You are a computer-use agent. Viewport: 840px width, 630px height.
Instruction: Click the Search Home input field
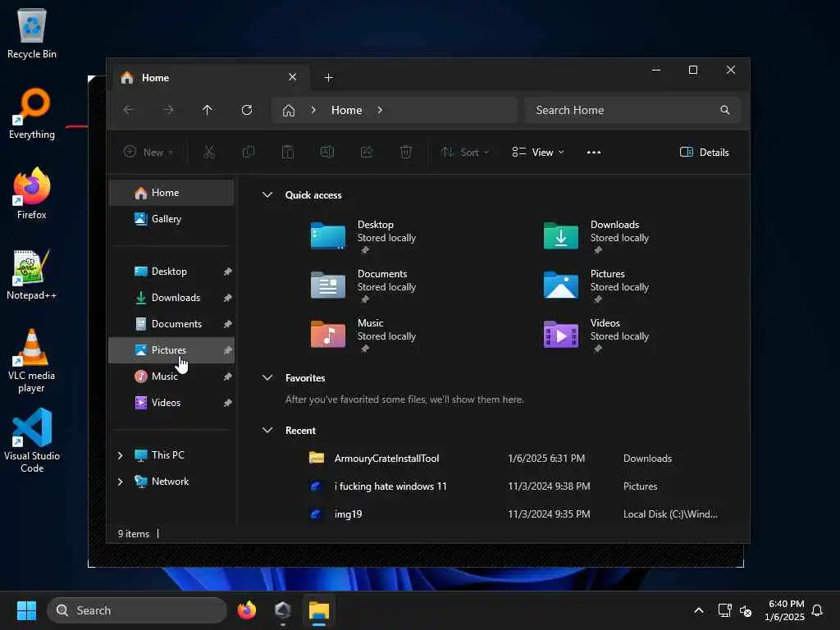point(632,110)
